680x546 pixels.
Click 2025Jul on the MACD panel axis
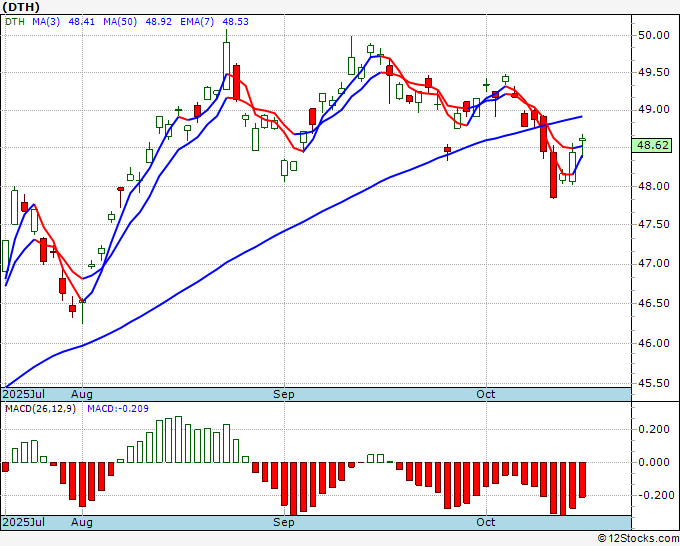(24, 522)
